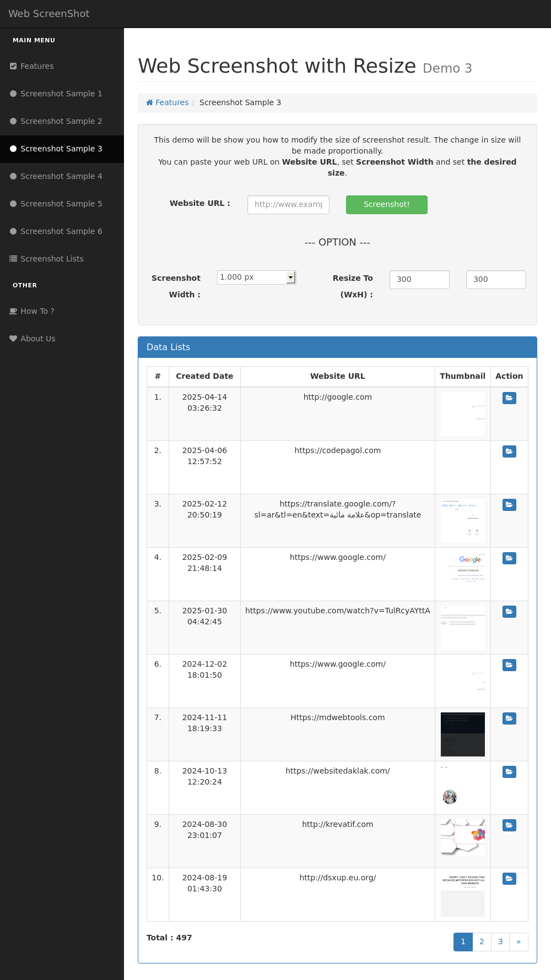Focus the Website URL input field
Screen dimensions: 551x980
click(x=288, y=204)
